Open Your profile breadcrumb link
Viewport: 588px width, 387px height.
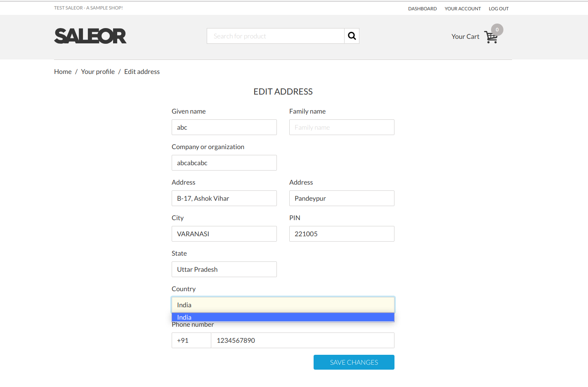[98, 71]
